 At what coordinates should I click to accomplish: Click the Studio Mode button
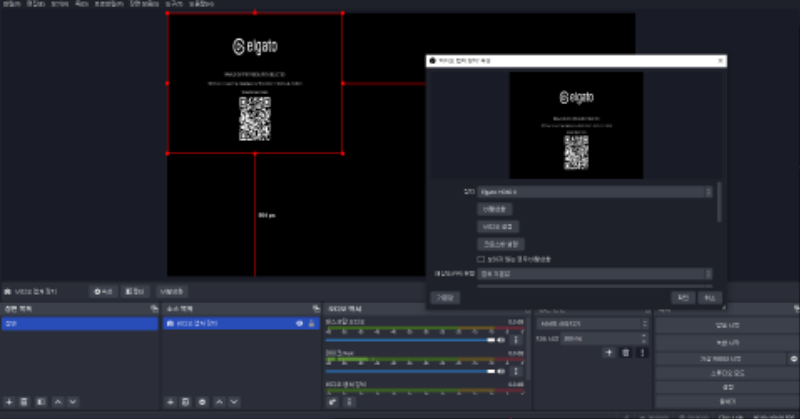728,373
